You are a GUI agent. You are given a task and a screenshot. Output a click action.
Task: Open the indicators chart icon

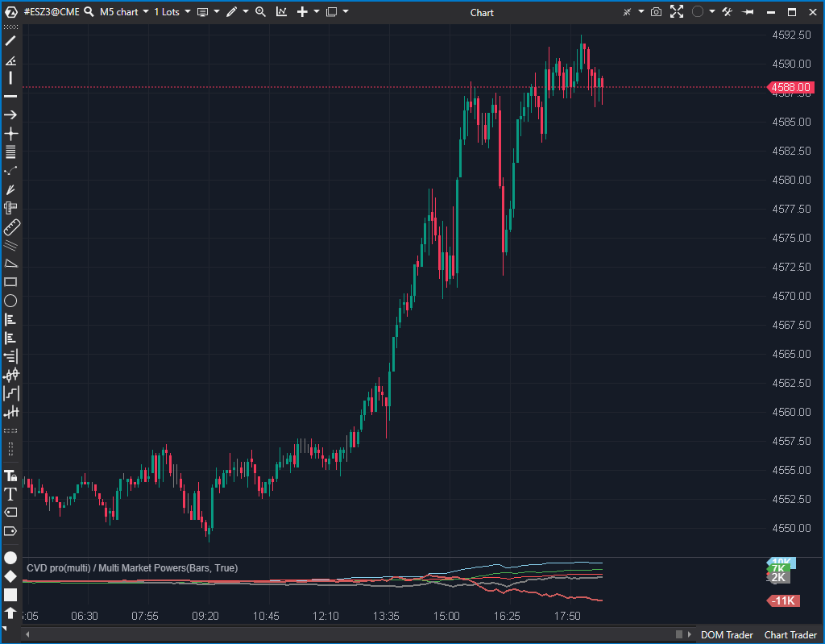(x=281, y=11)
